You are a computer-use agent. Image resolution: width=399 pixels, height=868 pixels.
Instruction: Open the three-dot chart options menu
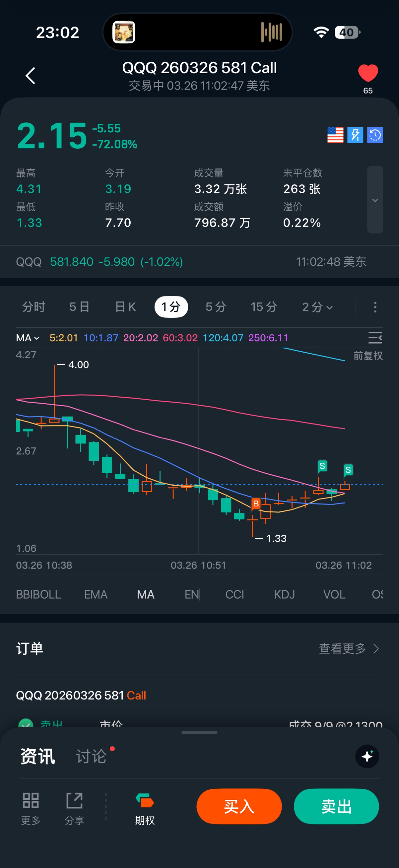[375, 307]
